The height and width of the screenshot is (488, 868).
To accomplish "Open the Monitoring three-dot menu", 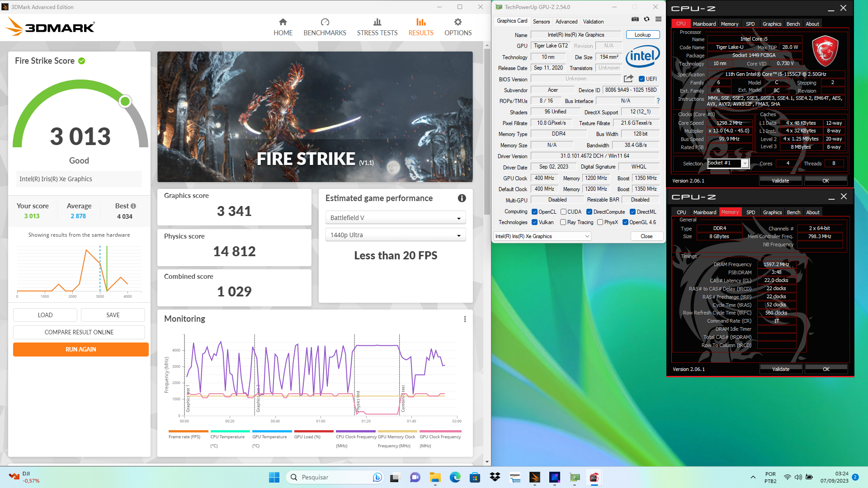I will click(465, 319).
